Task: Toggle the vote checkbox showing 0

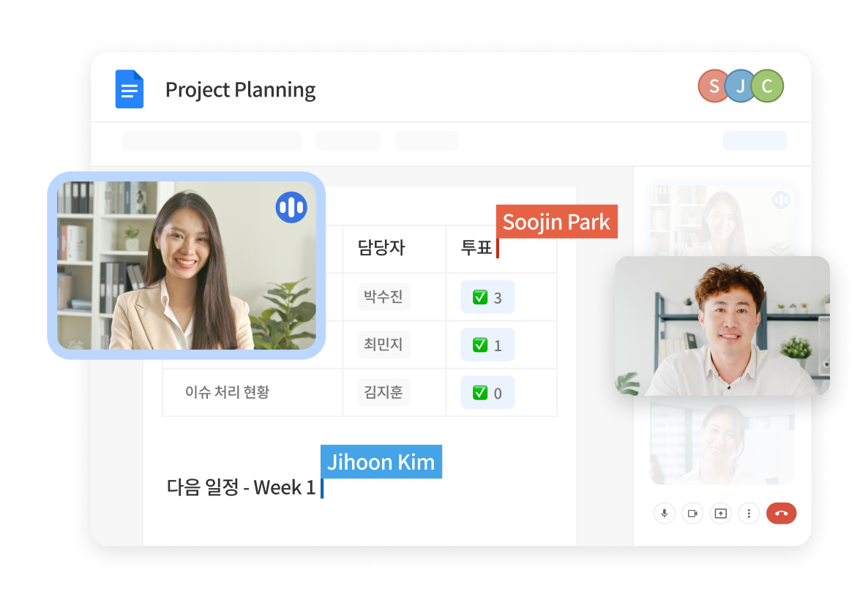Action: pyautogui.click(x=480, y=393)
